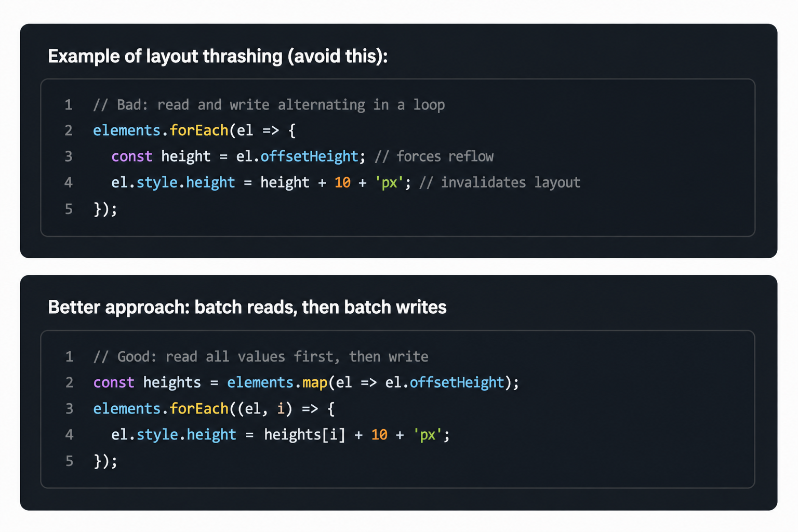Viewport: 798px width, 532px height.
Task: Click the line 'const height = el.offsetHeight;'
Action: (238, 156)
